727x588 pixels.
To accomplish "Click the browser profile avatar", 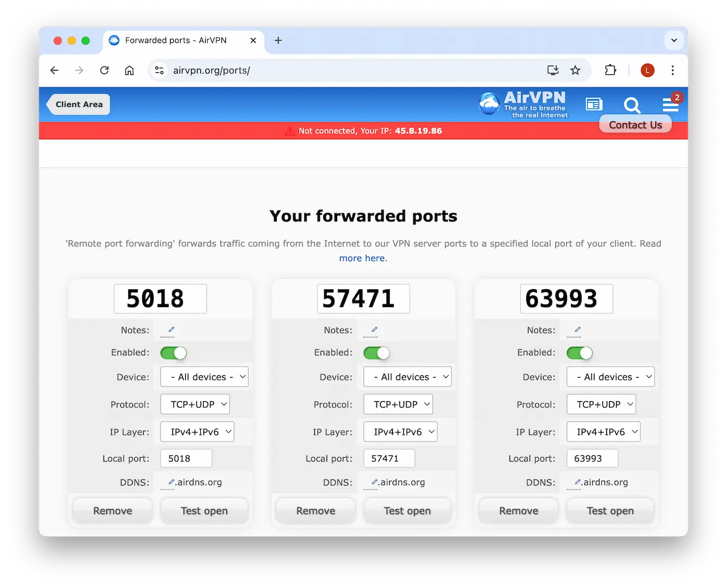I will click(x=647, y=70).
